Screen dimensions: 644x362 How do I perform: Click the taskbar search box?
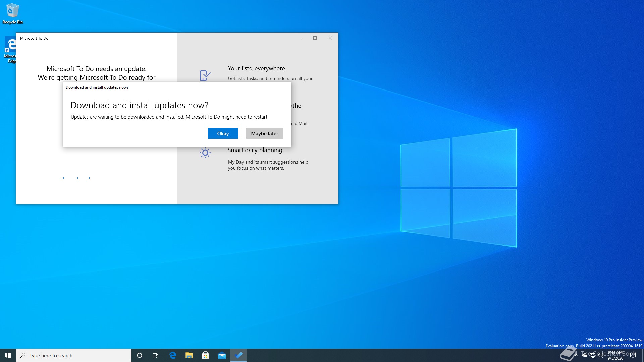click(x=74, y=355)
